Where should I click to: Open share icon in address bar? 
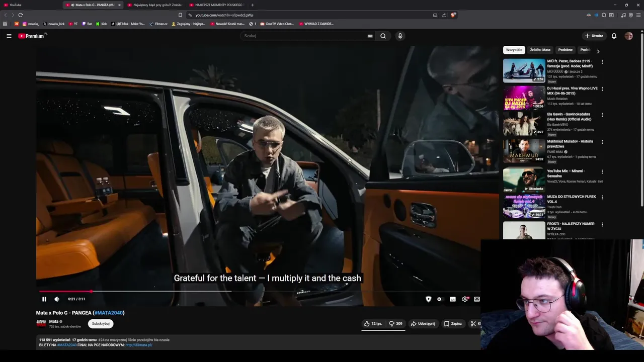point(444,15)
